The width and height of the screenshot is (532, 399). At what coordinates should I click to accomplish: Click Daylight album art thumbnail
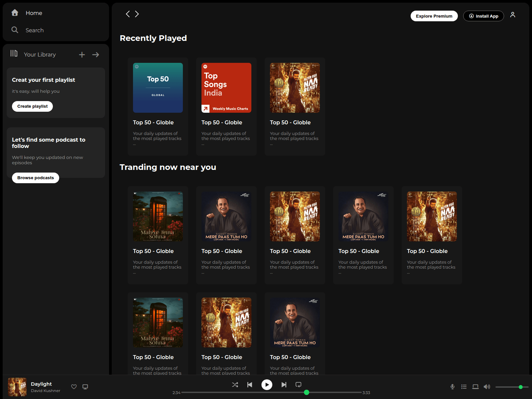(x=17, y=387)
